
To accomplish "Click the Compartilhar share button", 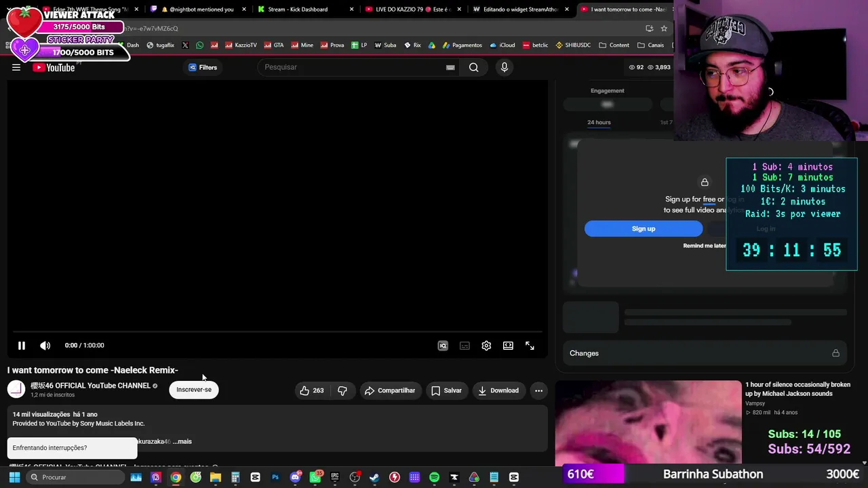I will click(390, 390).
